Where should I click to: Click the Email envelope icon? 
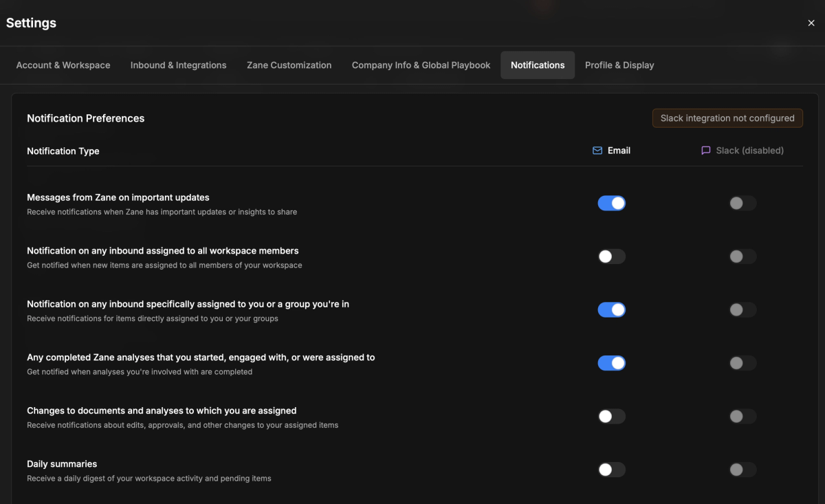coord(597,151)
